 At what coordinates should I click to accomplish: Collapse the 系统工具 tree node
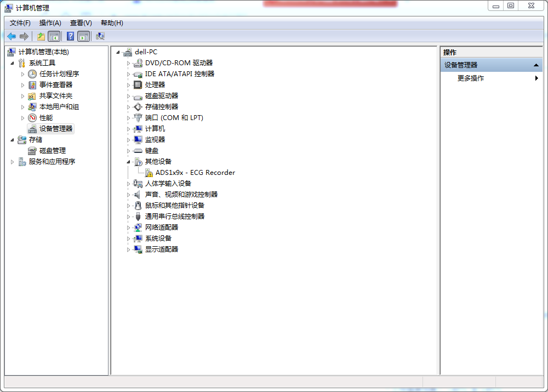click(12, 63)
